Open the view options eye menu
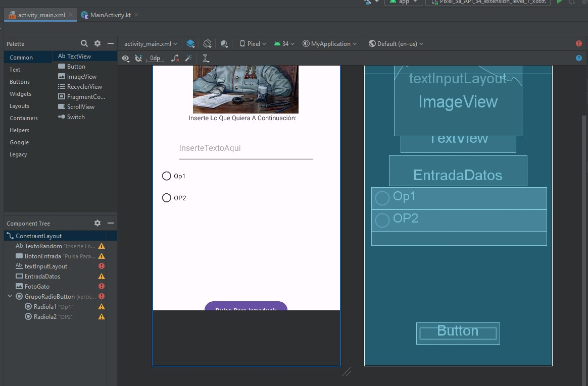This screenshot has height=386, width=588. [x=125, y=58]
